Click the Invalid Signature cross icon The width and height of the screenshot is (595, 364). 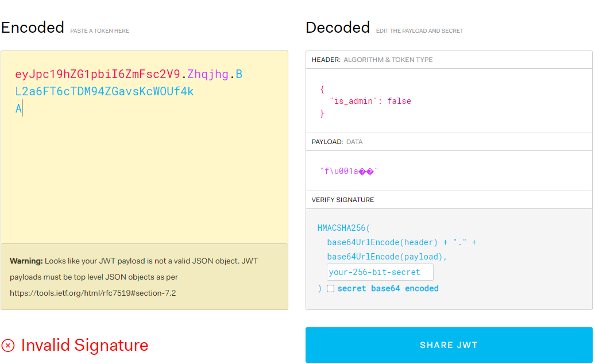[x=9, y=345]
